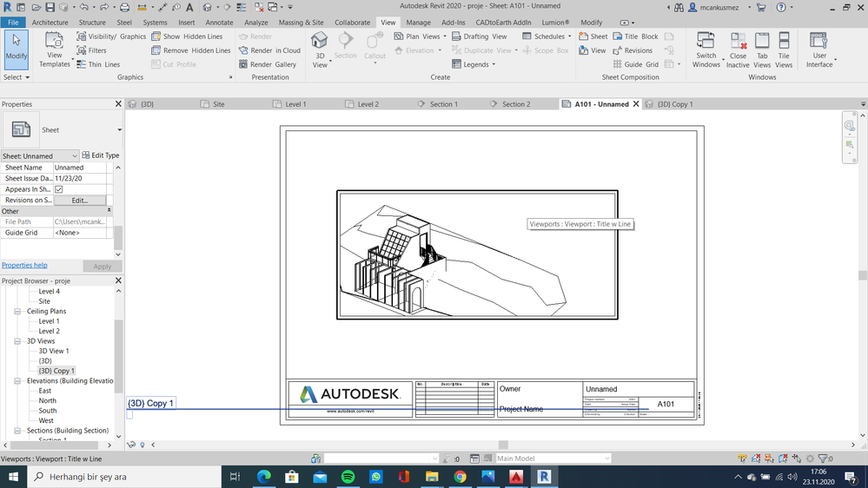Screen dimensions: 868x488
Task: Open the Filters tool
Action: (91, 50)
